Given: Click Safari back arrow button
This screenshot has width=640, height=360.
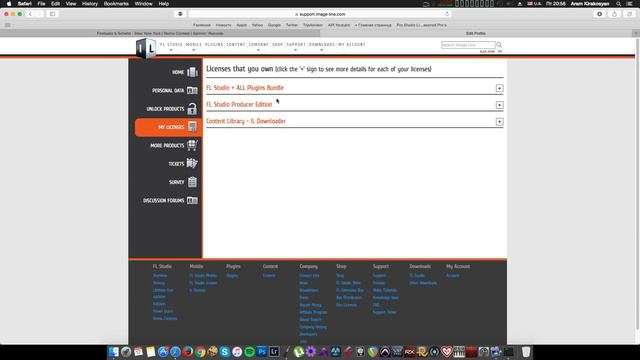Looking at the screenshot, I should [30, 14].
